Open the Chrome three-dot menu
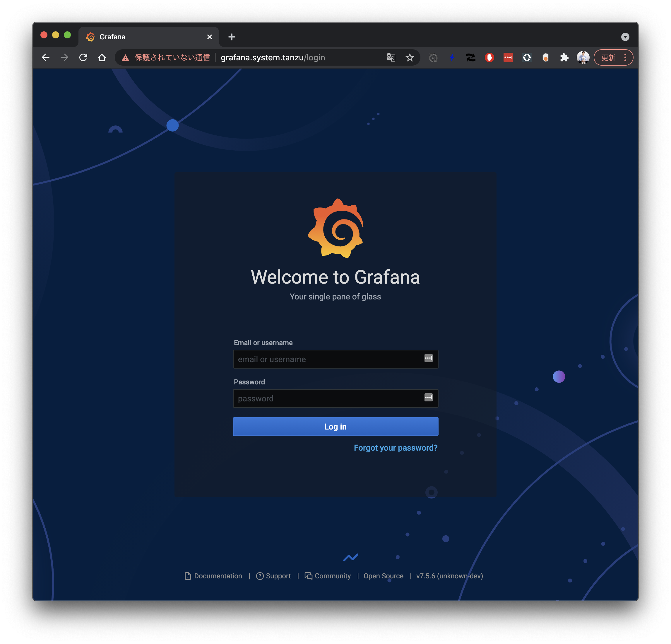The height and width of the screenshot is (644, 671). 625,57
